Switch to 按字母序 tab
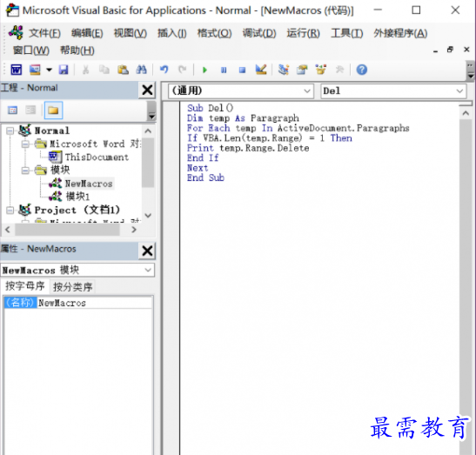 [25, 286]
